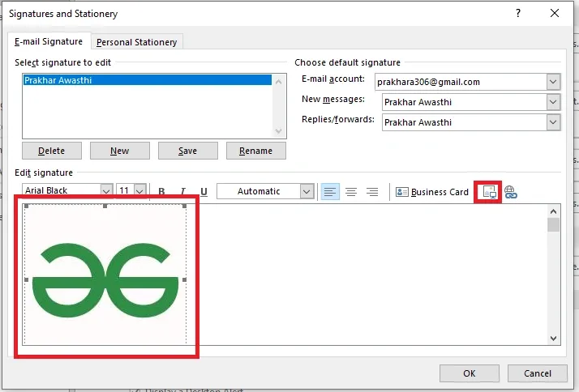Open the dialog help question mark
The image size is (579, 392).
(x=518, y=13)
